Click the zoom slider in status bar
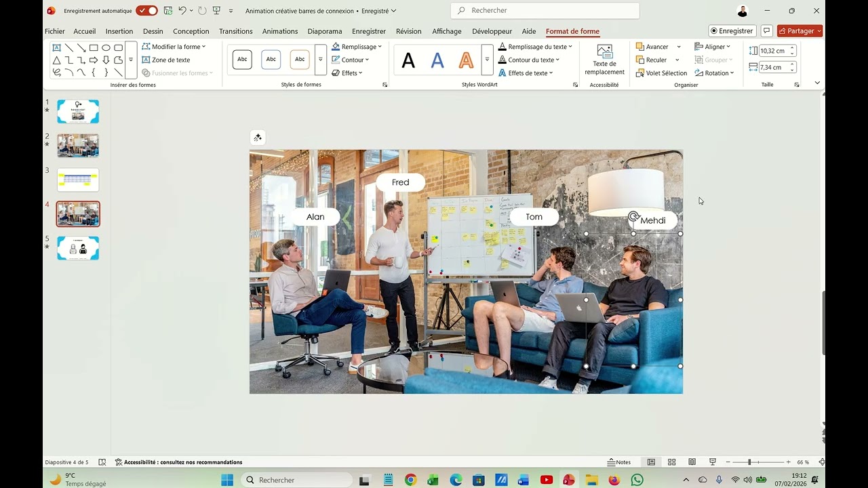The width and height of the screenshot is (868, 488). (x=758, y=462)
